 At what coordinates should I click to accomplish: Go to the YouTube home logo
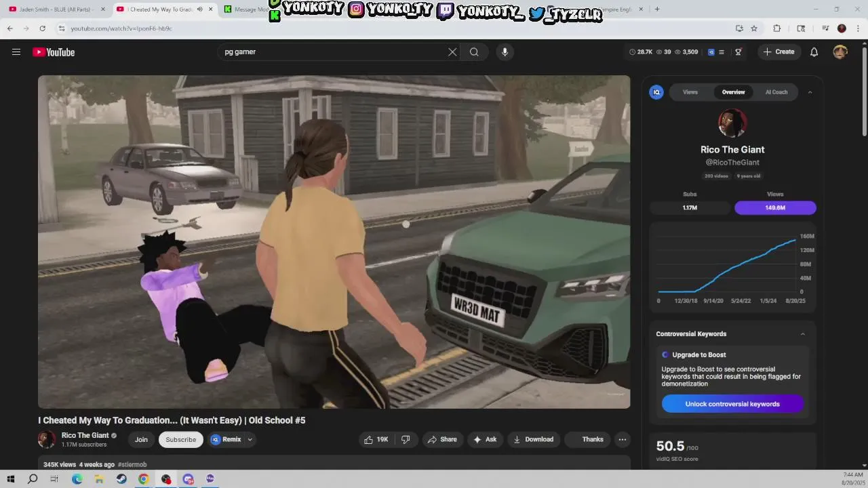pyautogui.click(x=54, y=52)
